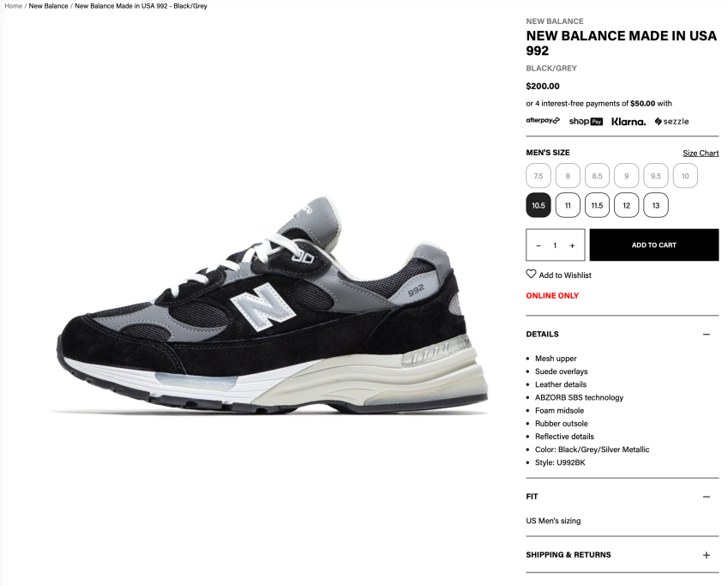Screen dimensions: 728x586
Task: Click the quantity number field
Action: click(556, 245)
